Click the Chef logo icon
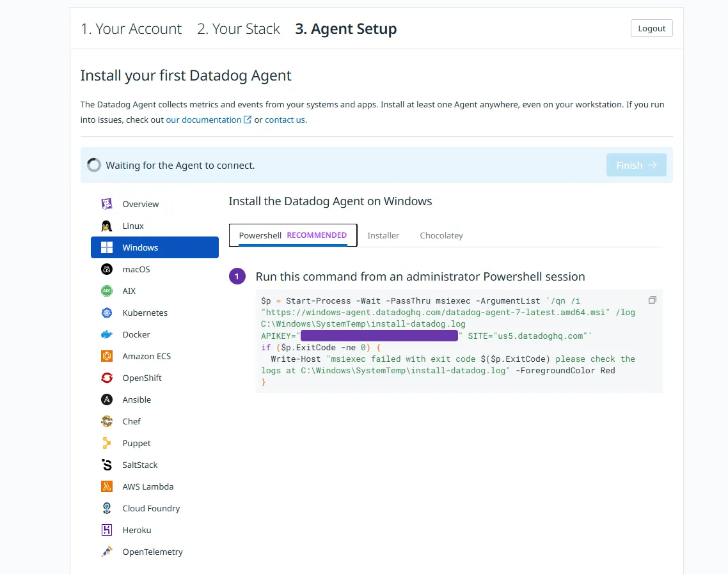The image size is (728, 574). click(107, 421)
